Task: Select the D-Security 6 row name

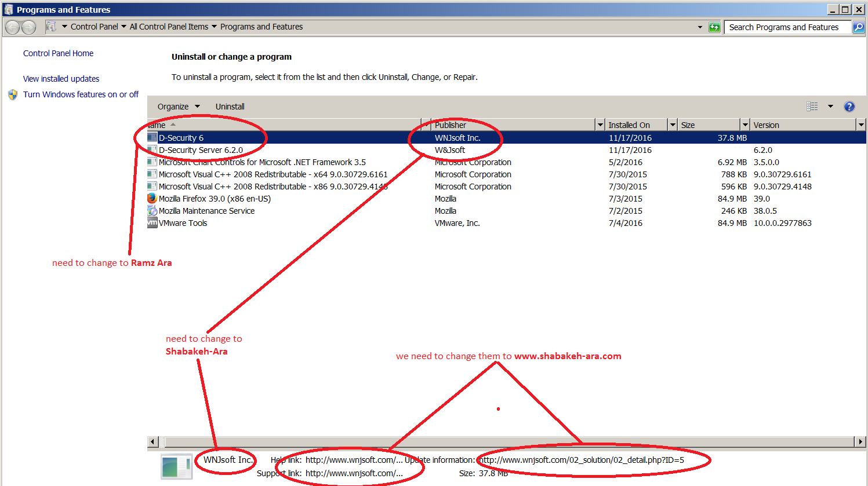Action: (x=181, y=138)
